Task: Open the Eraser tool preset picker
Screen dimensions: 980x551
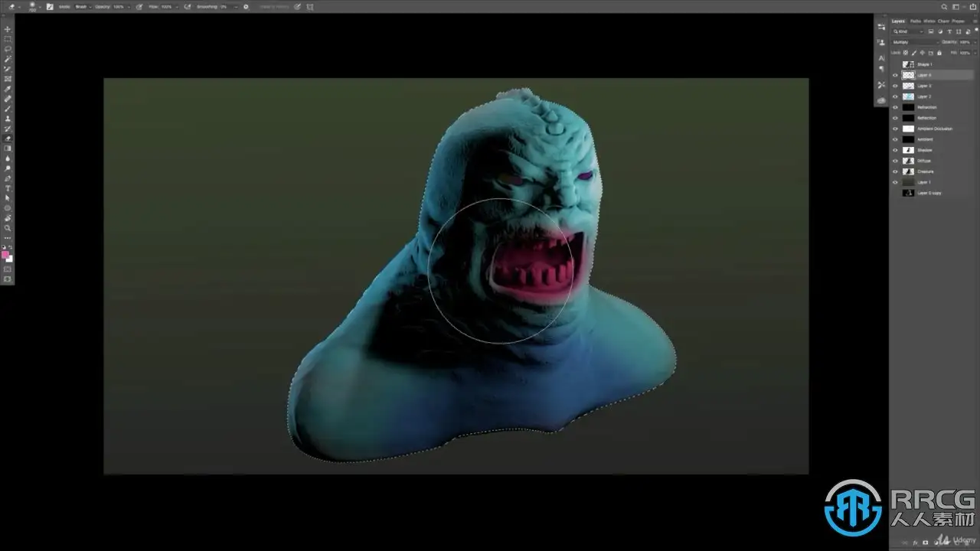Action: 13,6
